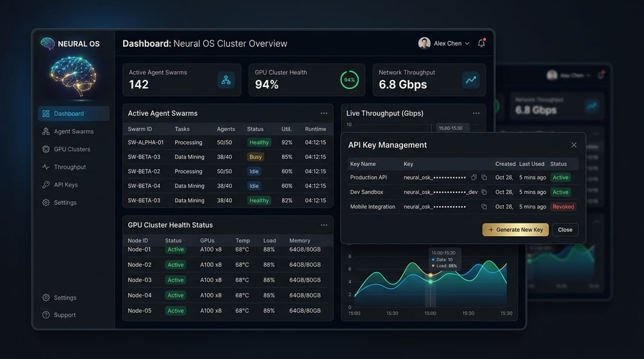Click the Neural OS brain logo

click(x=47, y=44)
